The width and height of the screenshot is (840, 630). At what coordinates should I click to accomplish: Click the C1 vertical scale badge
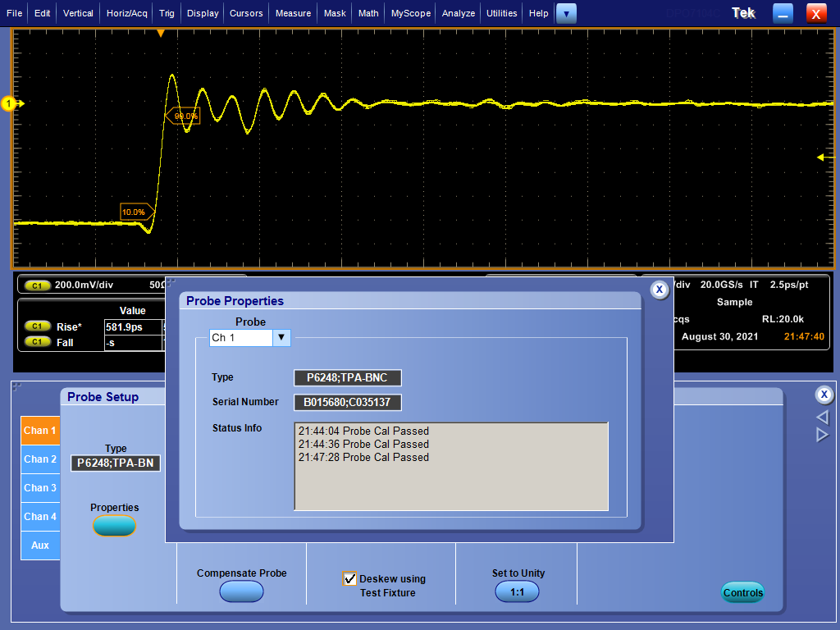click(x=37, y=285)
